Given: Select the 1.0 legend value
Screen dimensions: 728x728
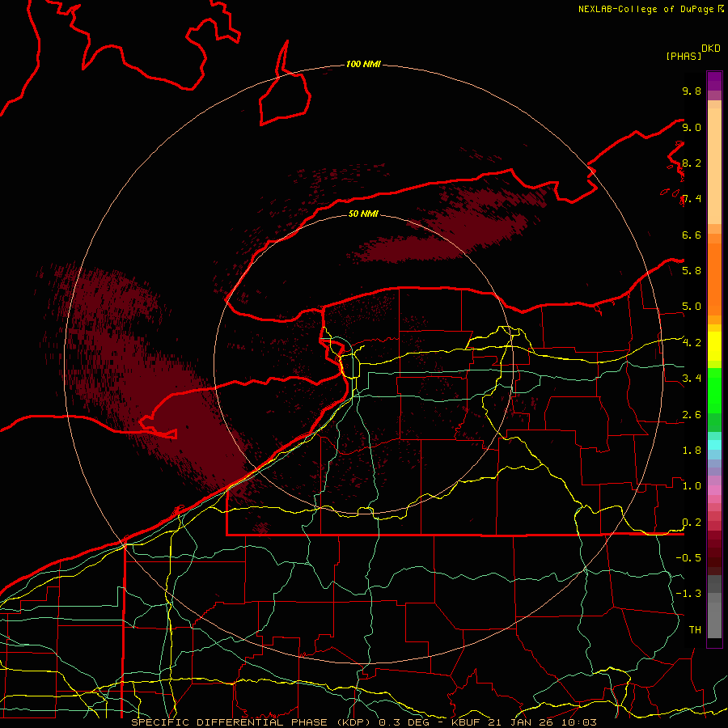Looking at the screenshot, I should click(692, 486).
